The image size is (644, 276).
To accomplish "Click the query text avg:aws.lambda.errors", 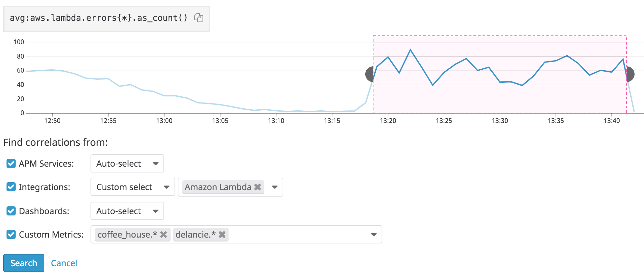I will [98, 18].
